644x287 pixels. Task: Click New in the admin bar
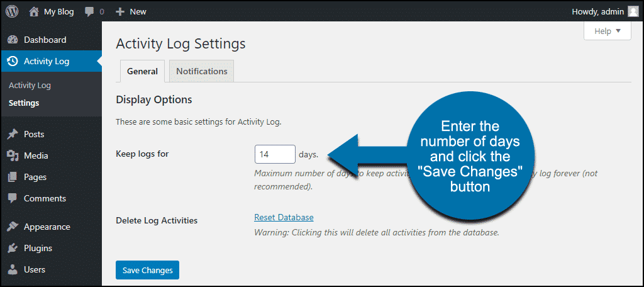click(x=138, y=12)
